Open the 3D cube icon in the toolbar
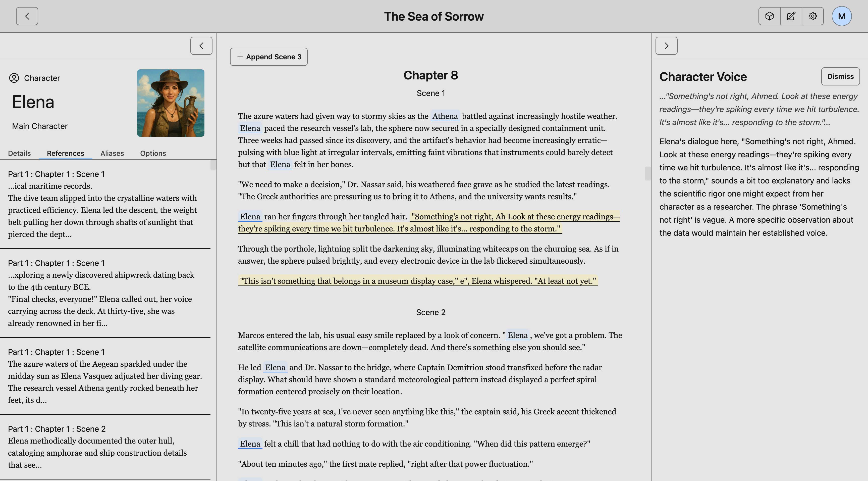Viewport: 868px width, 481px height. click(769, 16)
